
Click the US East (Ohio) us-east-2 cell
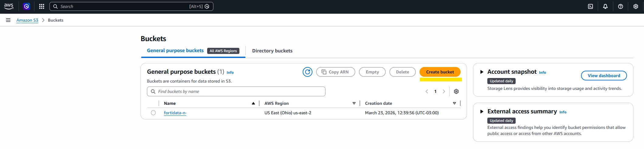coord(288,113)
